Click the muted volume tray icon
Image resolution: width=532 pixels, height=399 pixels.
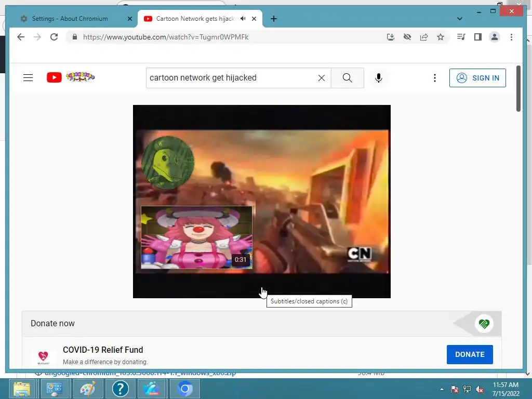[x=480, y=390]
